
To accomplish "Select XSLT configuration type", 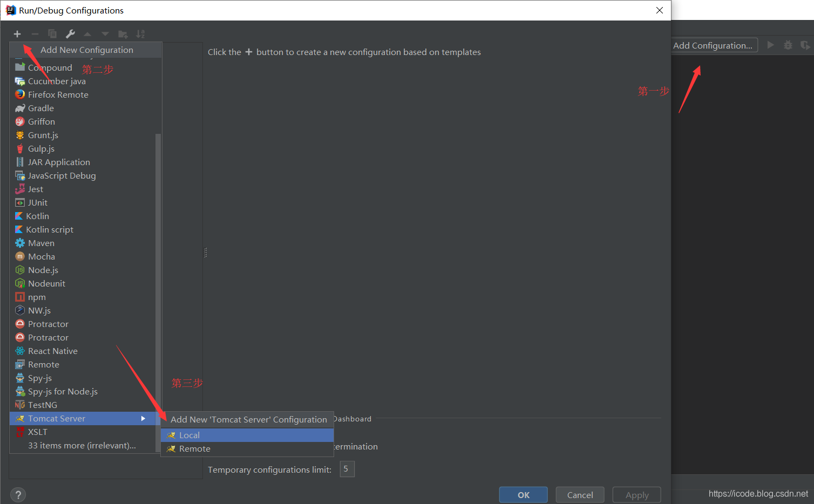I will click(82, 432).
